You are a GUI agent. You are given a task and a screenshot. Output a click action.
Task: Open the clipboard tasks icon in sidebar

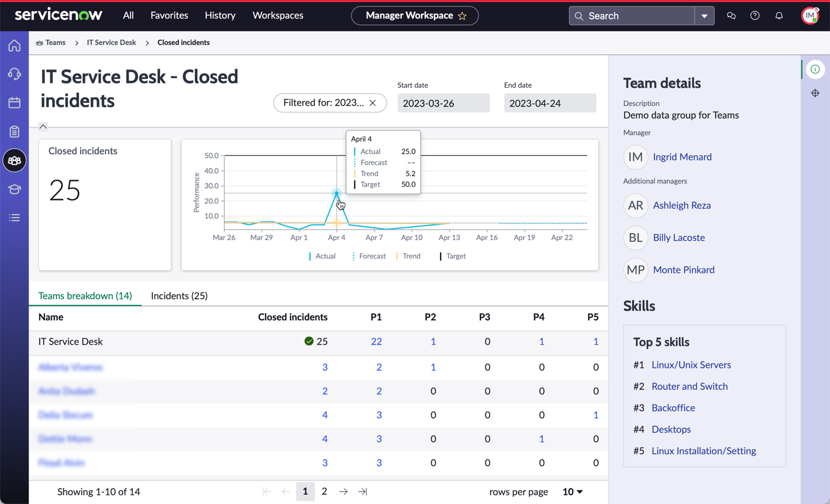14,132
